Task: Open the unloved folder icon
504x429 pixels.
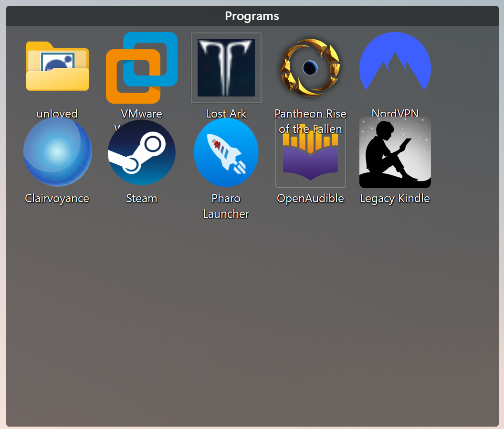Action: [57, 67]
